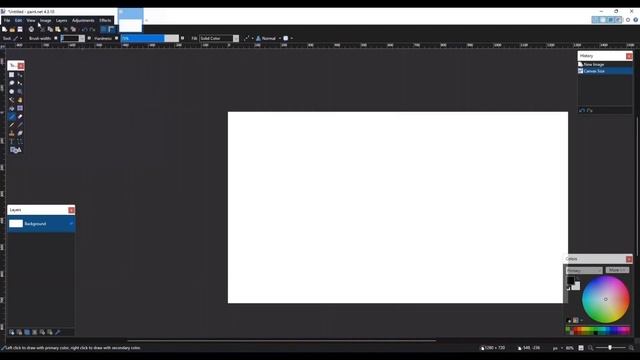Select the Gradient tool
The height and width of the screenshot is (360, 640).
click(20, 108)
